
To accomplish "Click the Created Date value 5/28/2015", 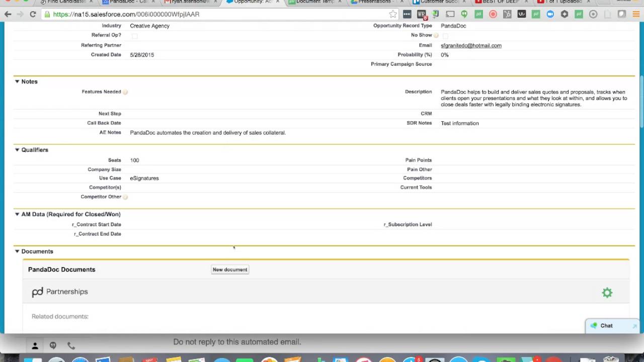I will (142, 55).
